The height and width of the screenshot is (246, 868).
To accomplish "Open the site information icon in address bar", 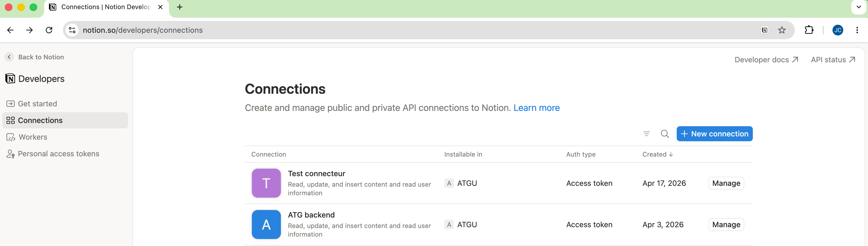I will click(72, 30).
